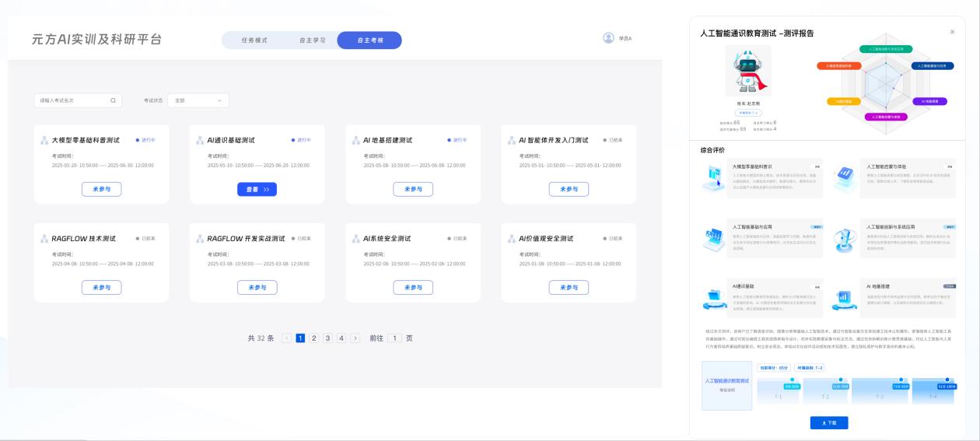The width and height of the screenshot is (980, 441).
Task: Click the T-3 level marker on progress bar
Action: click(x=901, y=380)
